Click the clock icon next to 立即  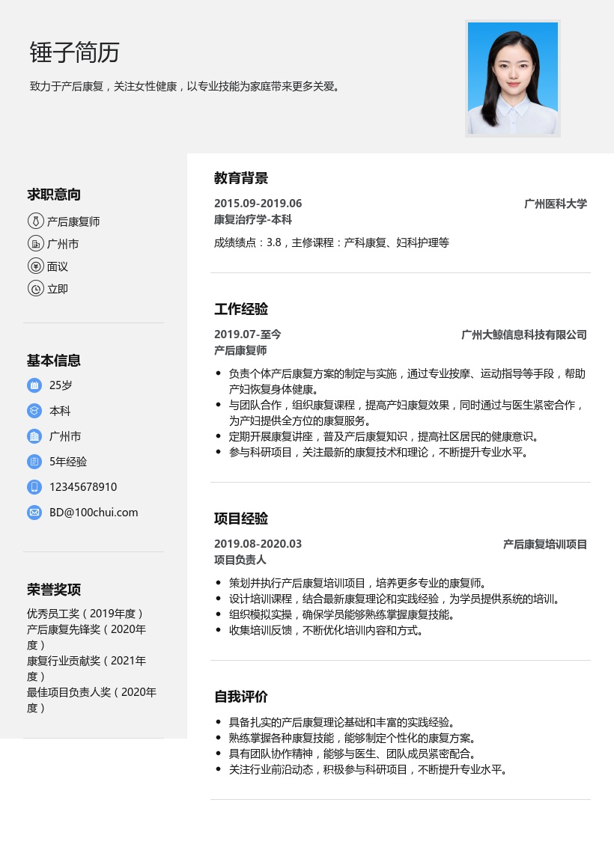pyautogui.click(x=35, y=288)
